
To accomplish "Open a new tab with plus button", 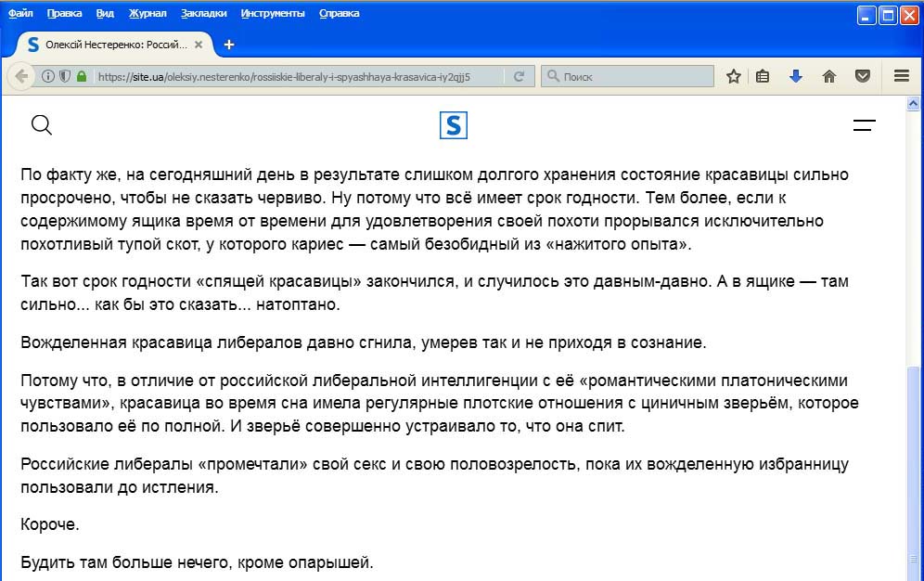I will pos(229,45).
